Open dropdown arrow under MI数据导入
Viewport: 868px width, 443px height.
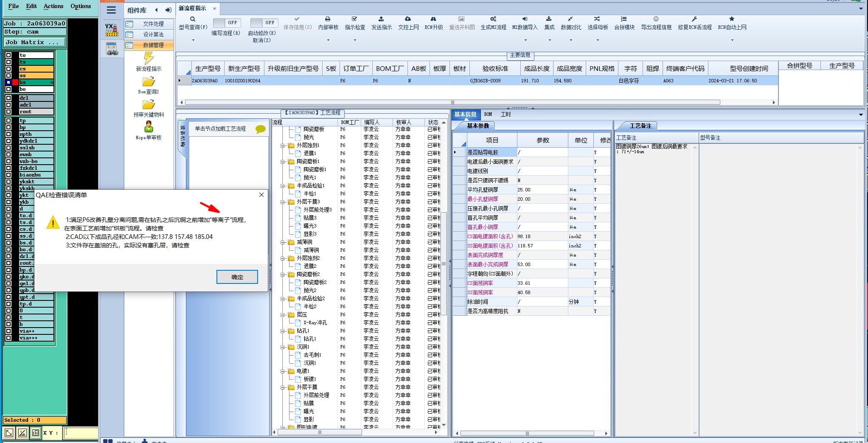tap(525, 40)
